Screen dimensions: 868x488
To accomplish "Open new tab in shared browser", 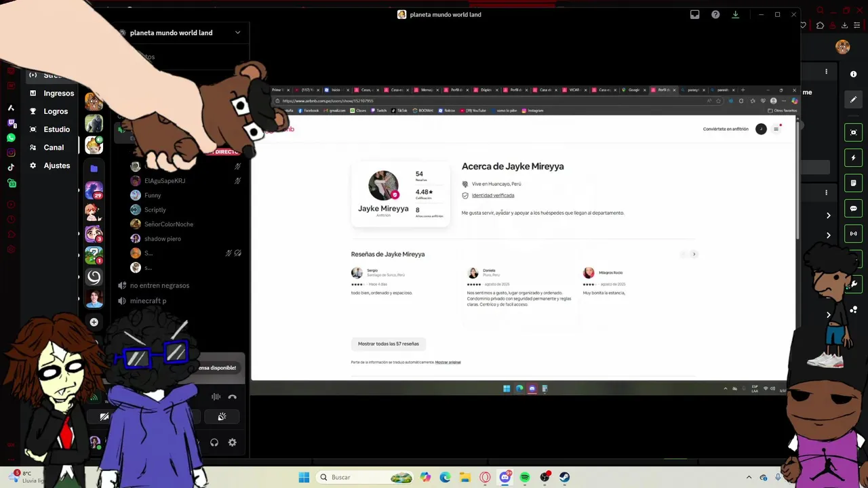I will [x=743, y=89].
